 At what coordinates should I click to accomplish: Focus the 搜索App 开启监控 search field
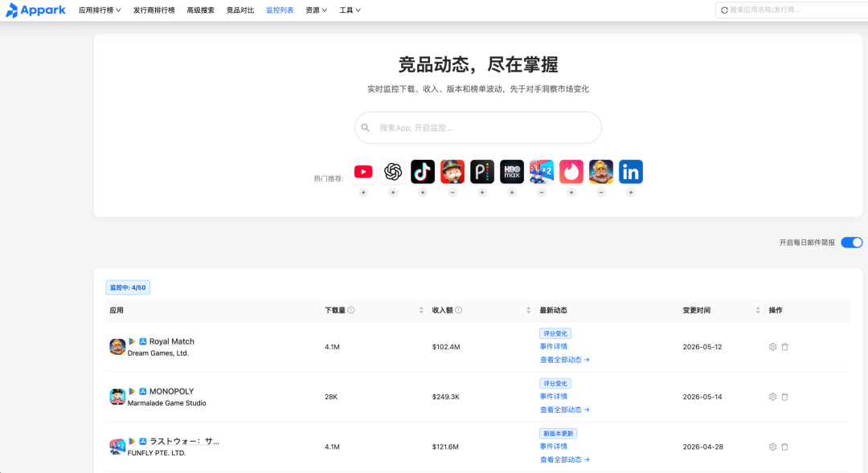tap(478, 128)
